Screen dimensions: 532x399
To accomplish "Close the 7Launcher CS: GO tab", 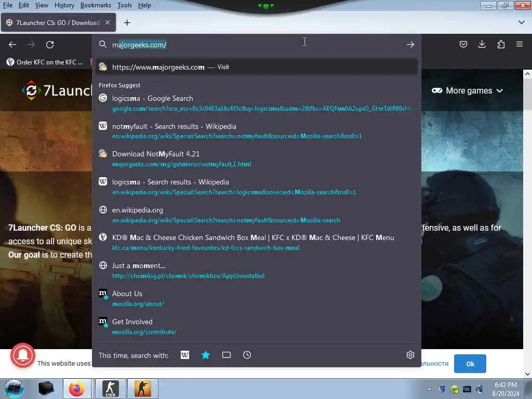I will 107,22.
